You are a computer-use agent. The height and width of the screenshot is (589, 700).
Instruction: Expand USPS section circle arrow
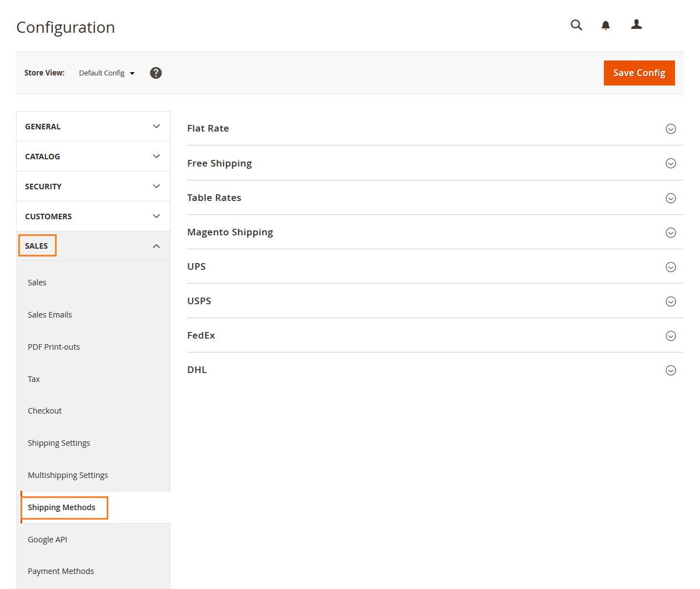click(671, 301)
